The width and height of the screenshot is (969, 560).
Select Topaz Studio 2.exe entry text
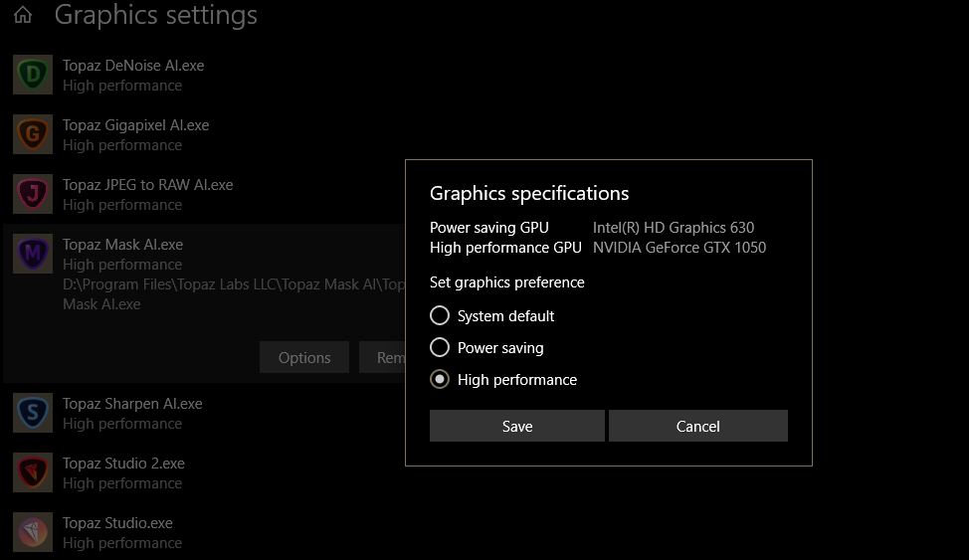pyautogui.click(x=123, y=463)
